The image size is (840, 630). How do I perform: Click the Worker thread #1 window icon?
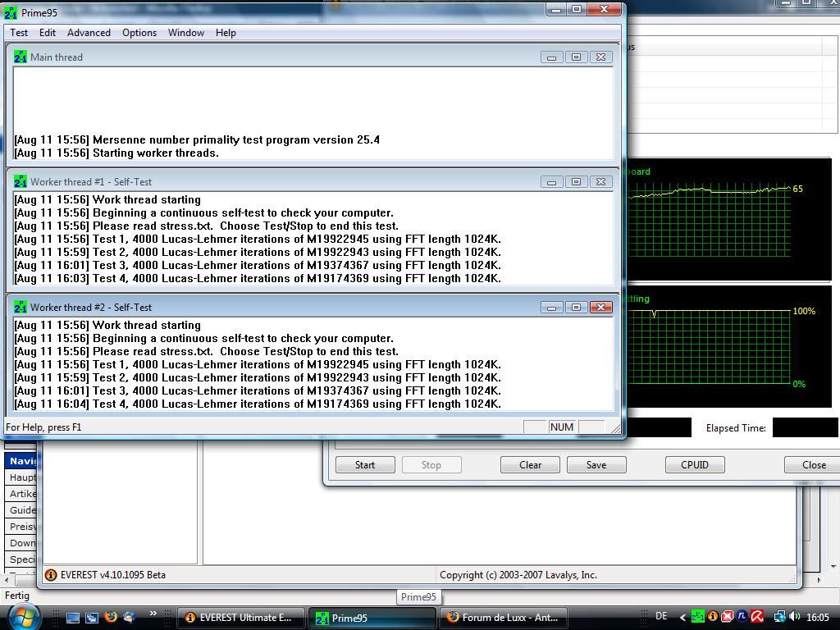click(21, 182)
